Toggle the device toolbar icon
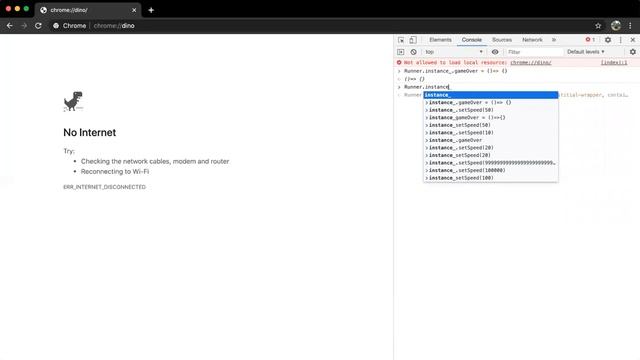640x360 pixels. pos(413,40)
